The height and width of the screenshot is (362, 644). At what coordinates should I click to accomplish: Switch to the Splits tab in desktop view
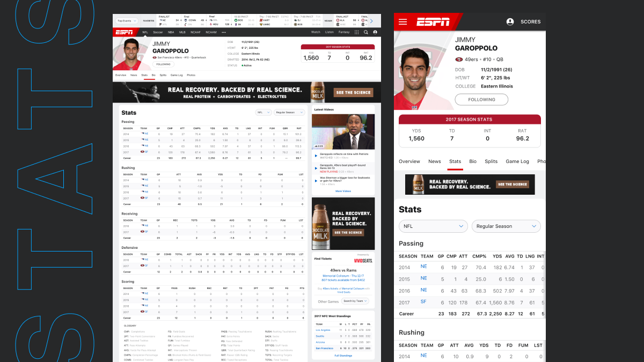[163, 75]
